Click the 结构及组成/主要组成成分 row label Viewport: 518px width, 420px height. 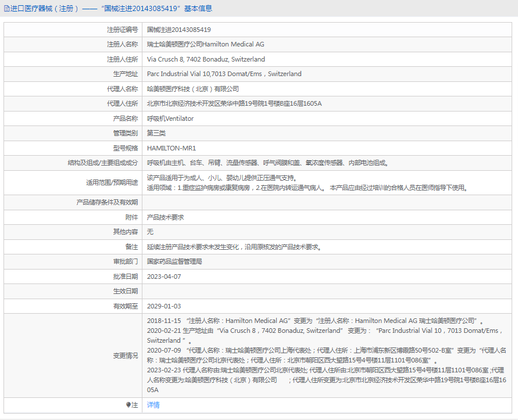103,163
